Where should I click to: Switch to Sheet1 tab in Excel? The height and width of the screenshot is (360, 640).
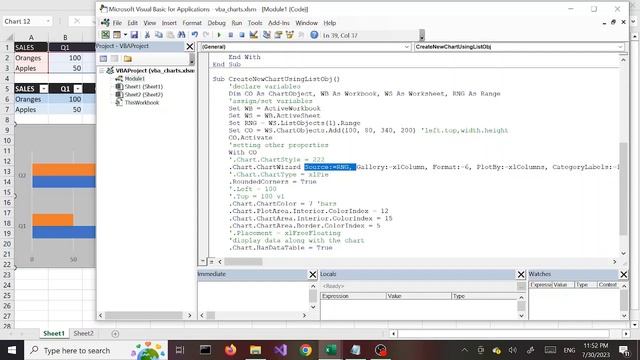tap(54, 333)
